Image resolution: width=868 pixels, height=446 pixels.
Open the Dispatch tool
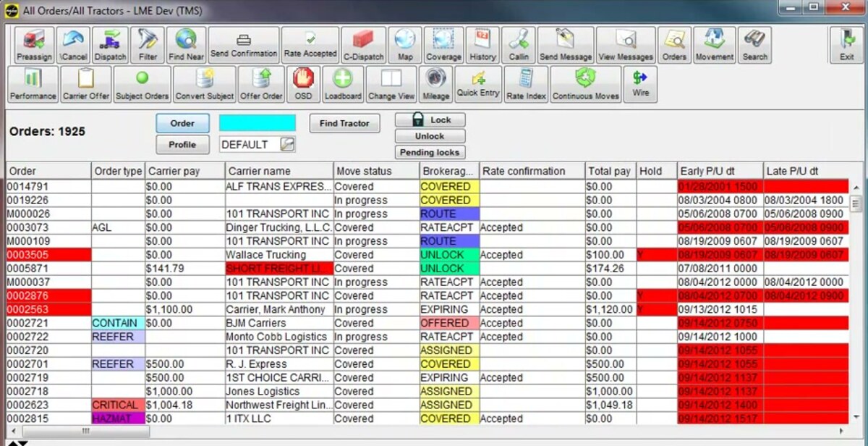(111, 45)
